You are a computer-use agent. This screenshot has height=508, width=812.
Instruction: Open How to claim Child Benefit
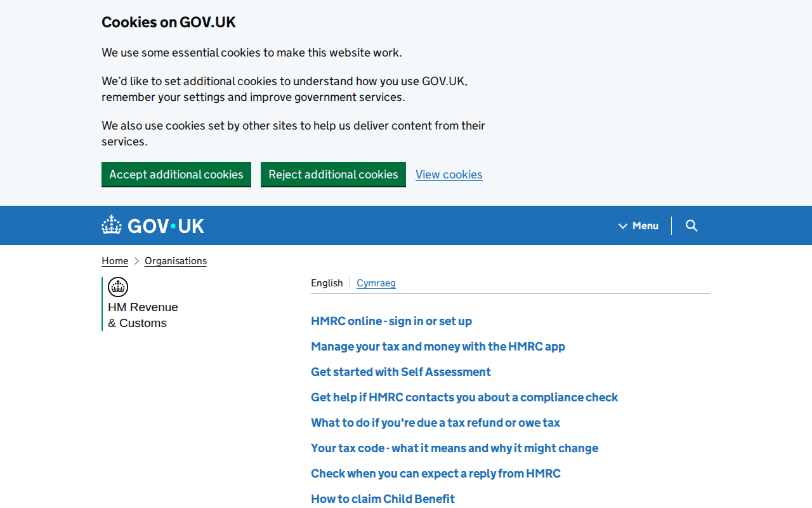pyautogui.click(x=383, y=498)
